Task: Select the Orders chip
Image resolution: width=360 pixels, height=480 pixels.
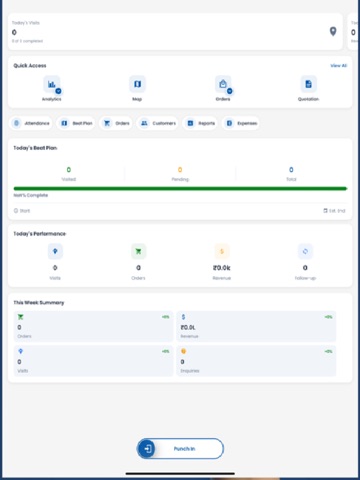Action: 116,123
